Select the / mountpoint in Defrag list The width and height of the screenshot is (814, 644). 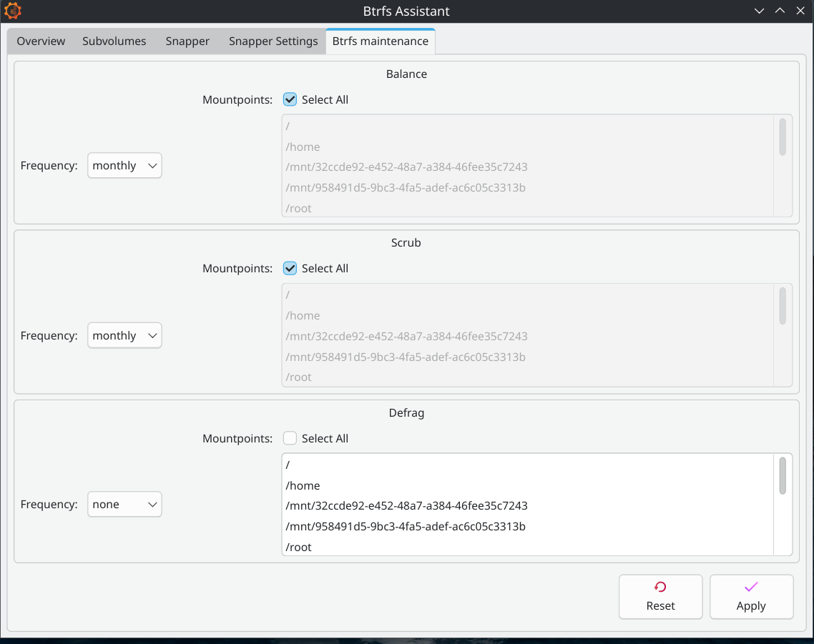tap(528, 465)
